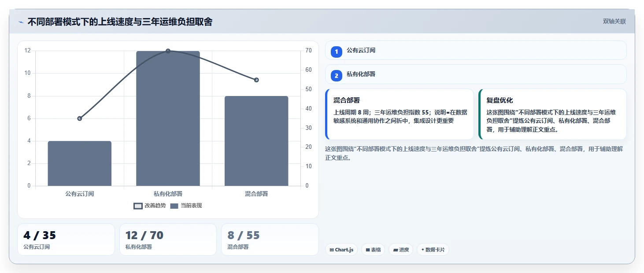Click x-axis label 私有化部署
This screenshot has height=273, width=644.
coord(168,194)
